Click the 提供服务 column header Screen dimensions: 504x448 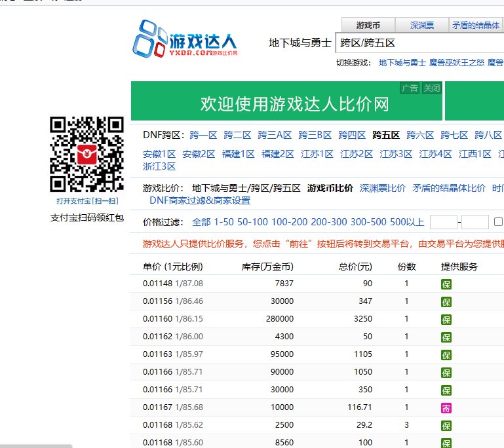pyautogui.click(x=459, y=267)
